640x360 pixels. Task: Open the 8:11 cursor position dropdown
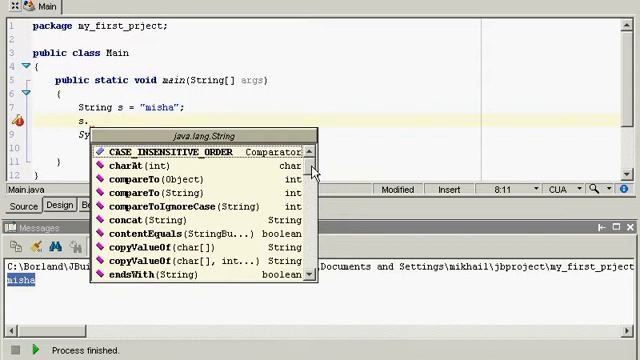coord(536,189)
